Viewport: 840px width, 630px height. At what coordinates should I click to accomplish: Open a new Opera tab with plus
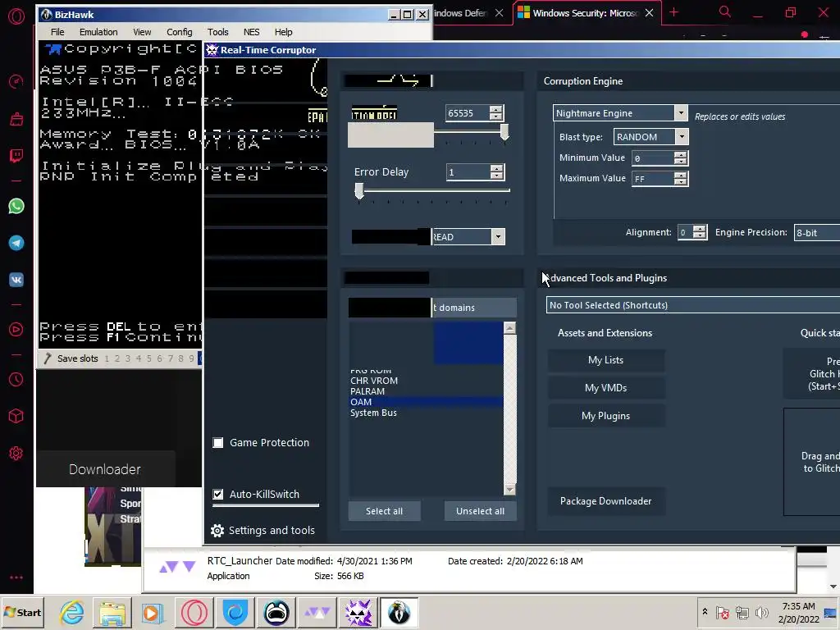[674, 12]
